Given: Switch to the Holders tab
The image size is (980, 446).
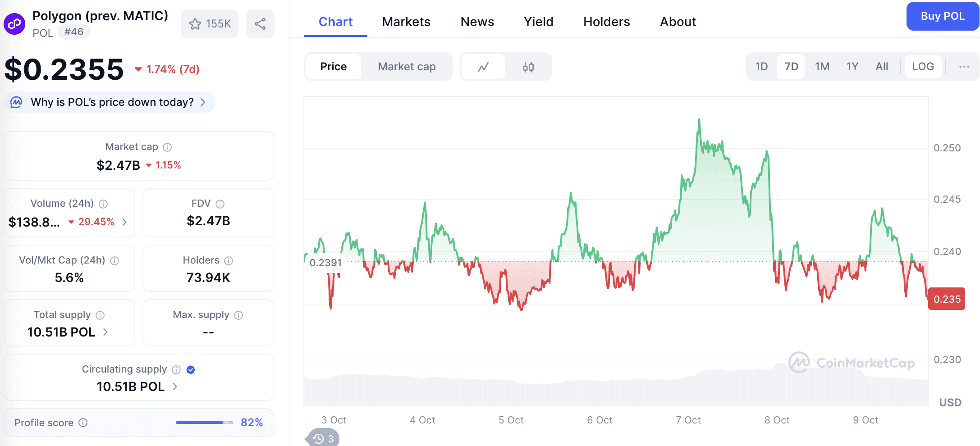Looking at the screenshot, I should pos(606,22).
